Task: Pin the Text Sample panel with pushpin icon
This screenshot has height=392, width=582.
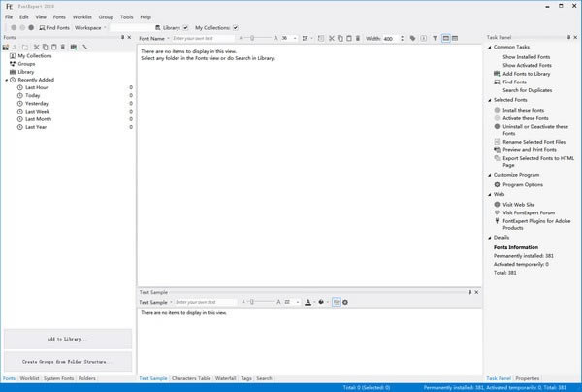Action: click(x=469, y=292)
